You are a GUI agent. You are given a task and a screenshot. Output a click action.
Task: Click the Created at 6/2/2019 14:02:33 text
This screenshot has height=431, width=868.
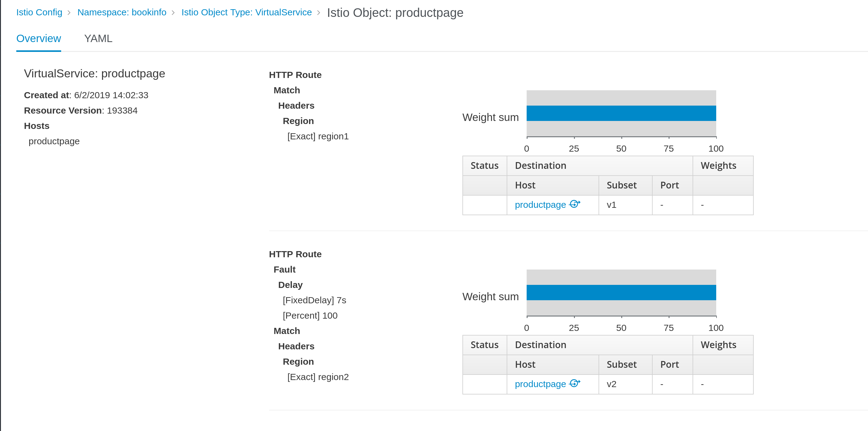[x=86, y=95]
